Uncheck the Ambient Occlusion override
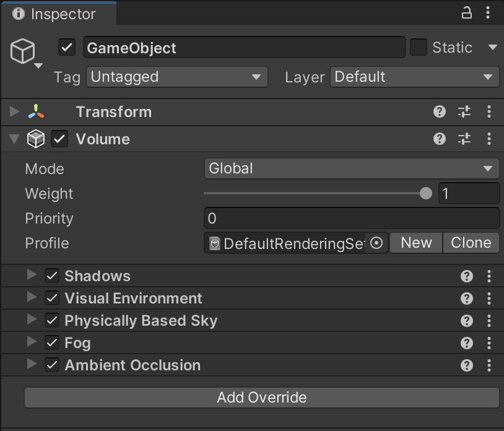 (52, 365)
